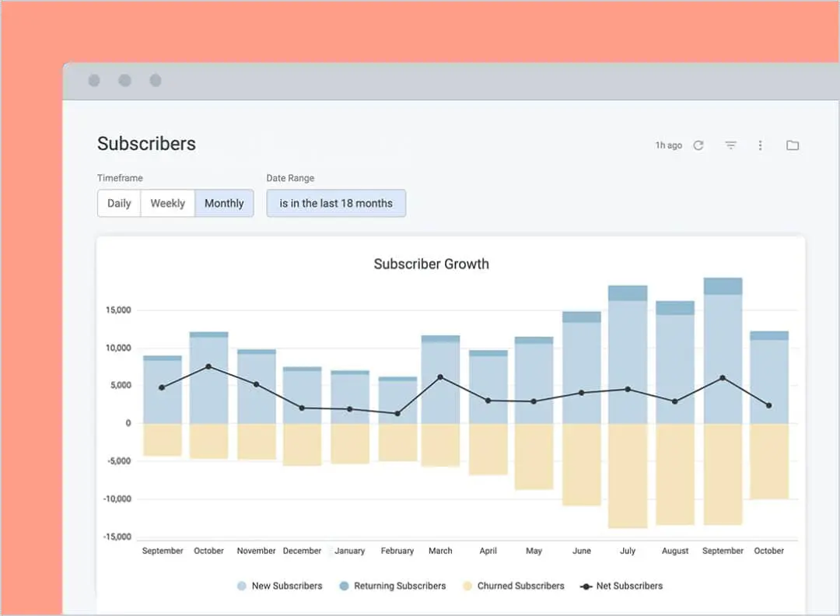Toggle Returning Subscribers legend series
This screenshot has height=616, width=840.
coord(392,586)
